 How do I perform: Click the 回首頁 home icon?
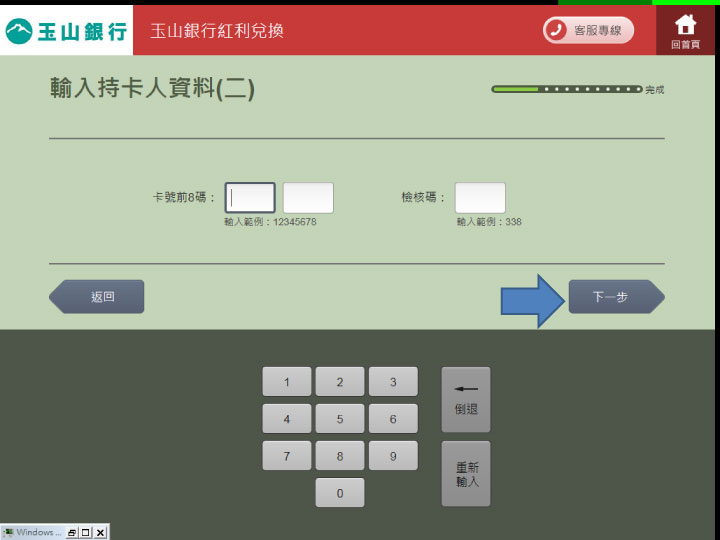coord(685,31)
